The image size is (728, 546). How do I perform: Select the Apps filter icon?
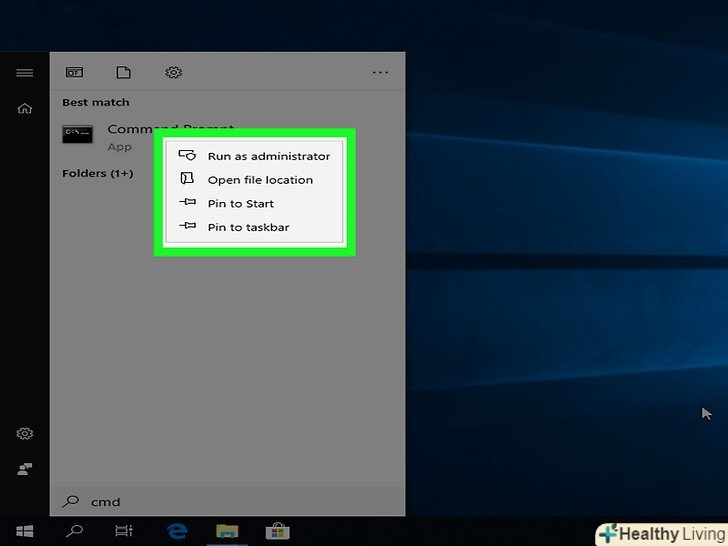click(x=74, y=73)
